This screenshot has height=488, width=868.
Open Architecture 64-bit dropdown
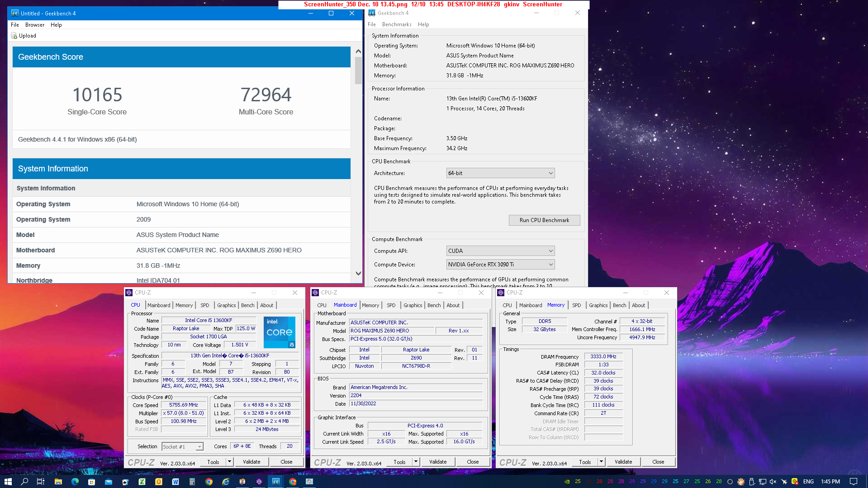click(x=500, y=173)
